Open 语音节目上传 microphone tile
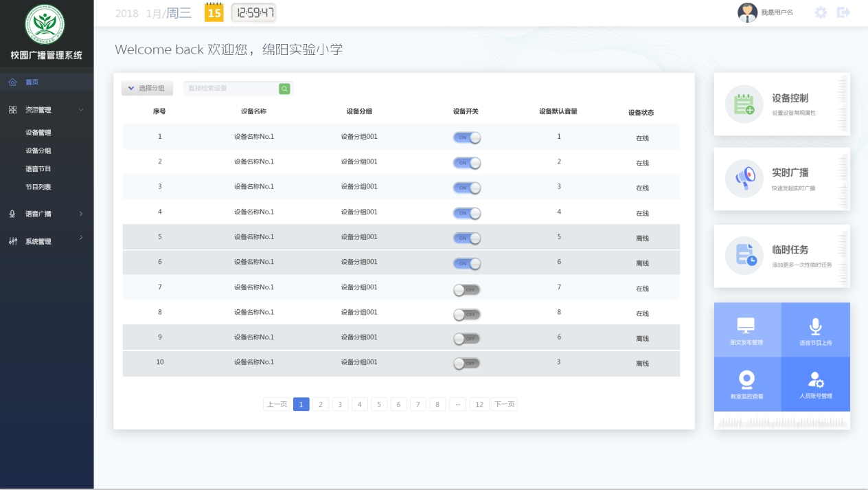 pyautogui.click(x=815, y=330)
